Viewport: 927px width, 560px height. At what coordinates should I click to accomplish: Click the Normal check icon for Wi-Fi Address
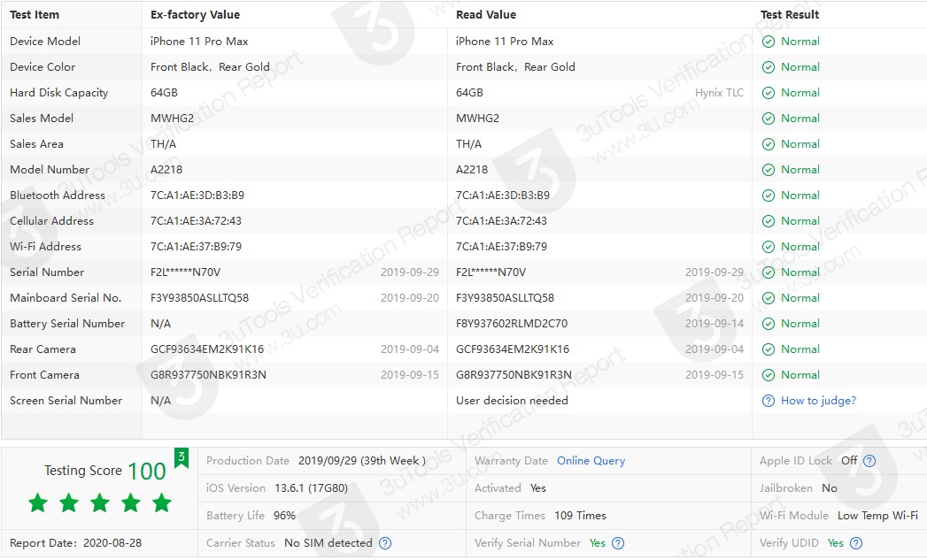pos(768,247)
